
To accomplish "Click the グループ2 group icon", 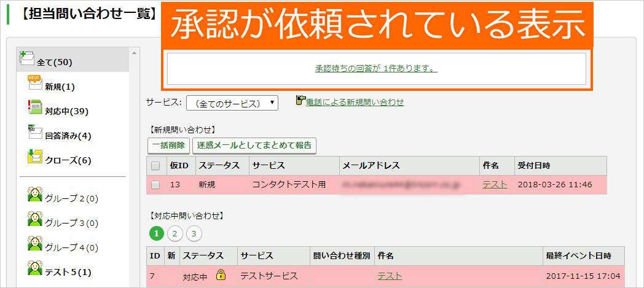I will [34, 194].
